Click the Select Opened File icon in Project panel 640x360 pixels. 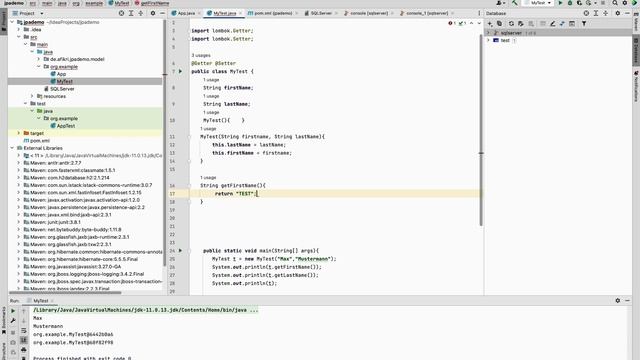tap(121, 13)
